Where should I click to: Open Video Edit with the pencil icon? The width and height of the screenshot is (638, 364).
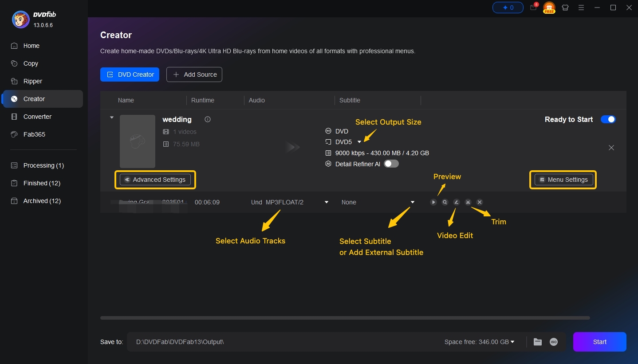[457, 202]
